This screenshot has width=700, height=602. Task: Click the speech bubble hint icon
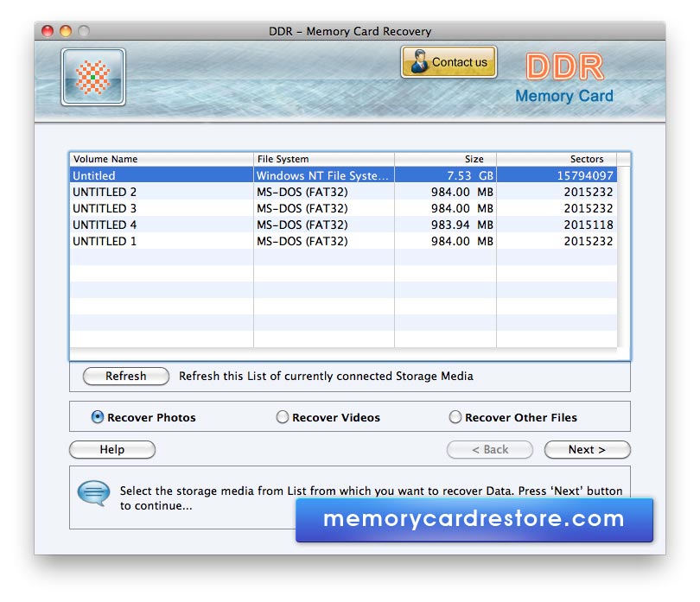(x=93, y=493)
